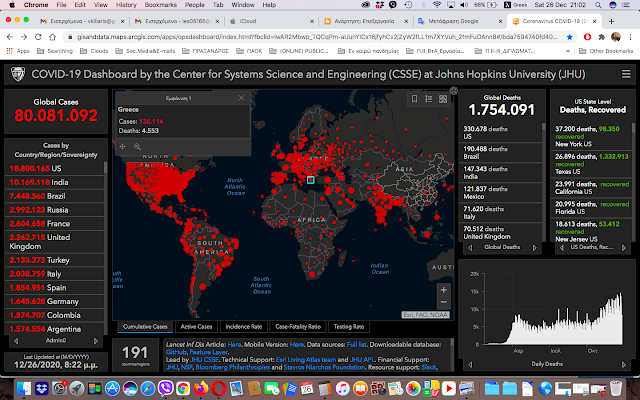Reload the page
The height and width of the screenshot is (400, 640).
(38, 37)
